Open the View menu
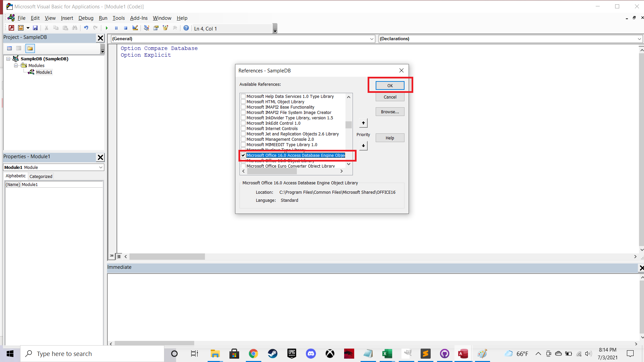 click(50, 18)
